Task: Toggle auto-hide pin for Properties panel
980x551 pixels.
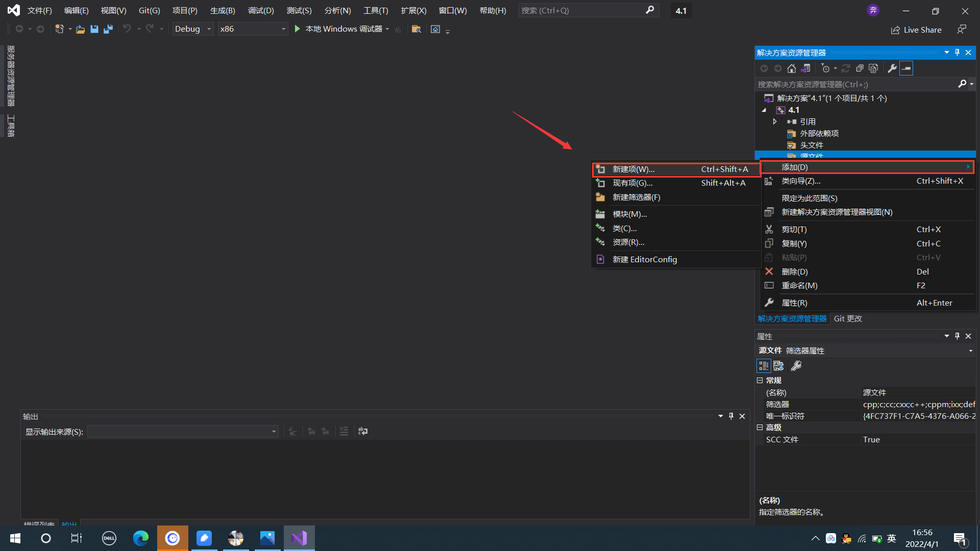Action: point(957,336)
